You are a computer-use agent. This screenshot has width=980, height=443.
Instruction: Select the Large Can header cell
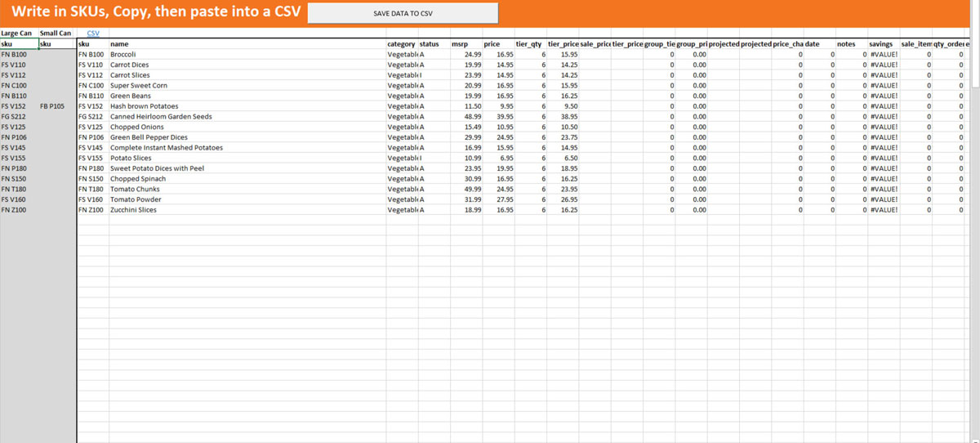tap(16, 33)
